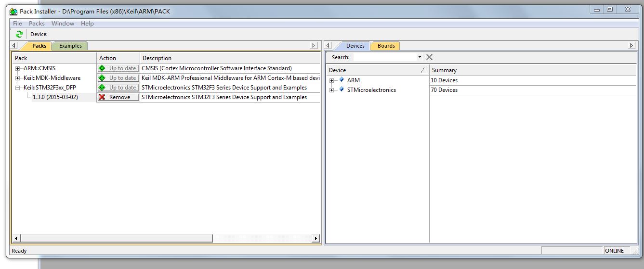Open the Packs menu

pos(37,23)
